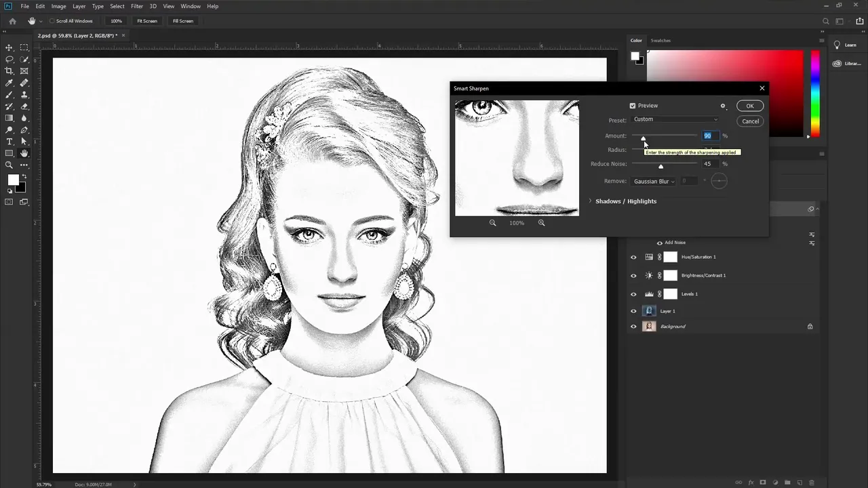This screenshot has width=868, height=488.
Task: Select the Clone Stamp tool
Action: pyautogui.click(x=24, y=95)
